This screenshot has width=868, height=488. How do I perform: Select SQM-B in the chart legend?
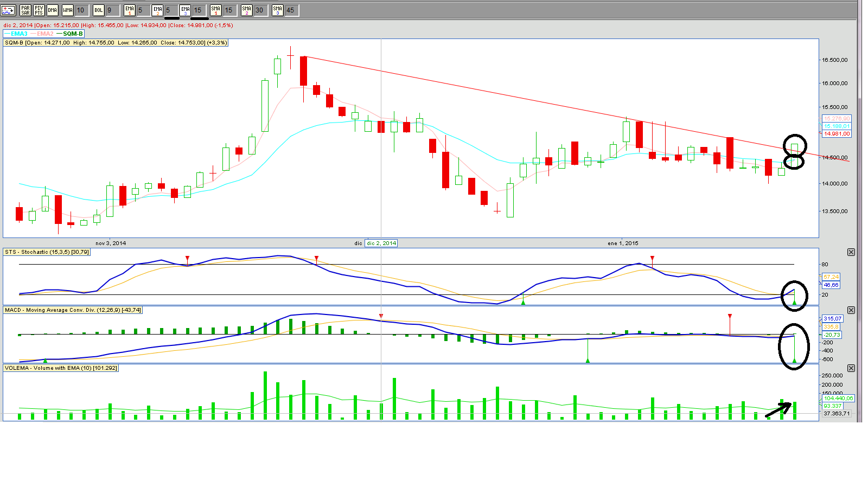pos(70,34)
